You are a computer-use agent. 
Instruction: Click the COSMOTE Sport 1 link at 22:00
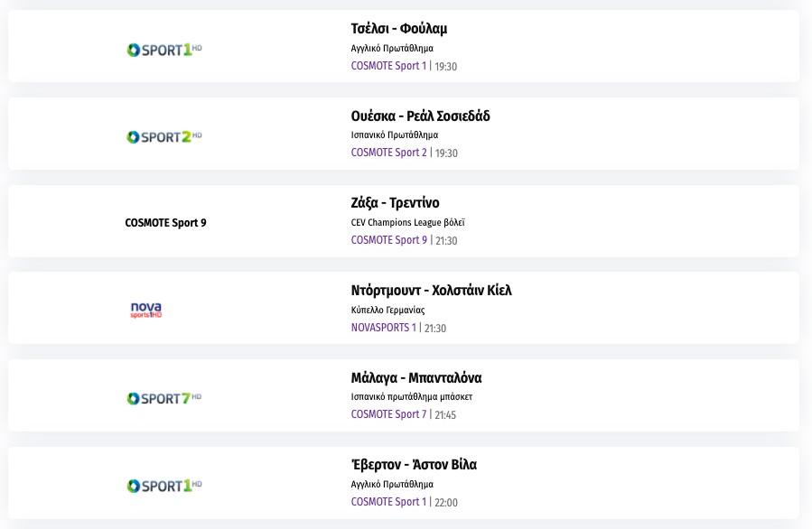[388, 502]
